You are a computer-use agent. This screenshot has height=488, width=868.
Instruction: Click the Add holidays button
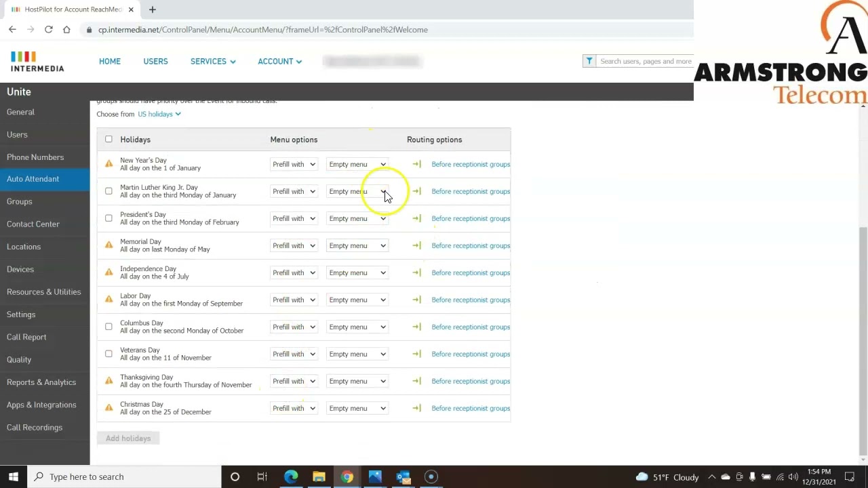click(128, 439)
